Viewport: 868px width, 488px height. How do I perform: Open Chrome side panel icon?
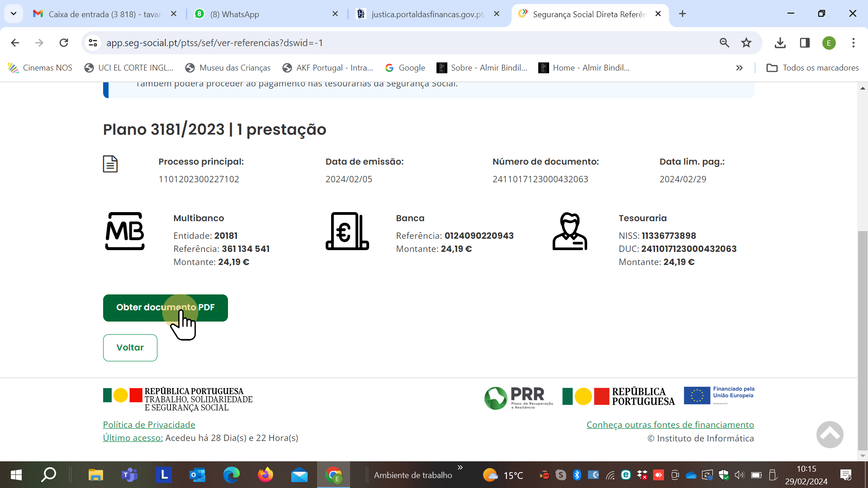[x=804, y=43]
